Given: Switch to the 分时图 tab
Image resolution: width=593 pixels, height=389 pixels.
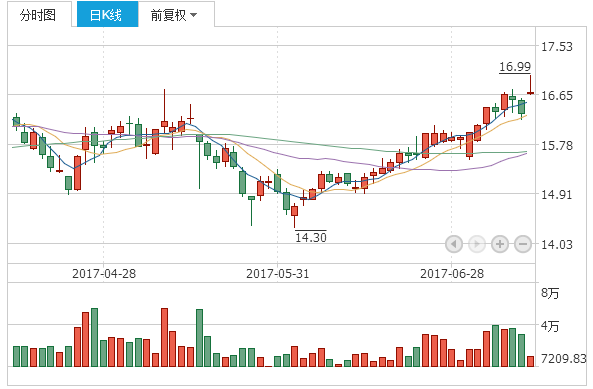Looking at the screenshot, I should pos(39,14).
